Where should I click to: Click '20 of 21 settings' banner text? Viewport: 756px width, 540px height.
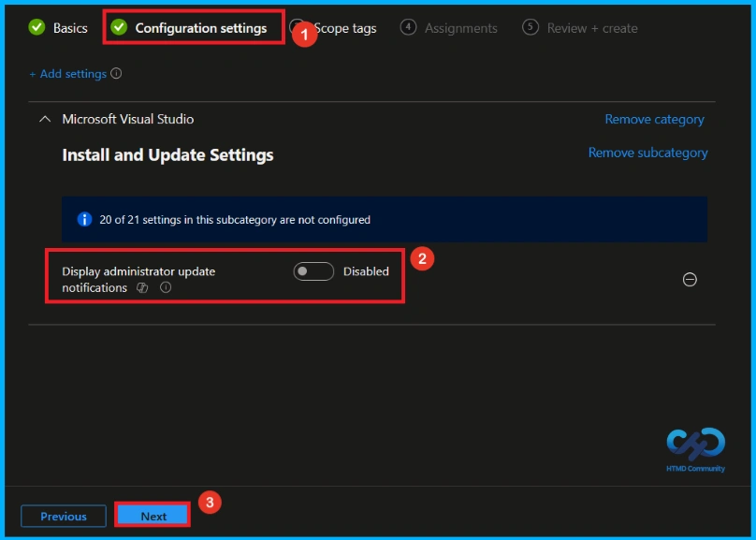[x=235, y=220]
